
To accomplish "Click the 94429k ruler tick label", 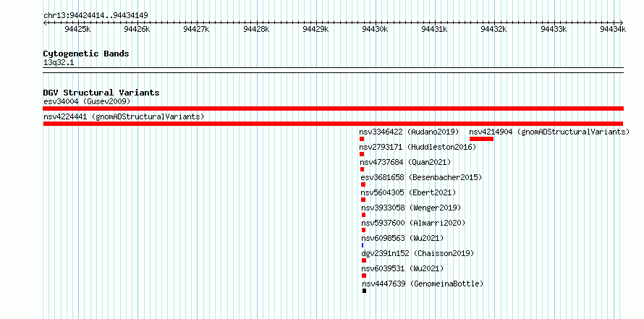I will (x=315, y=29).
